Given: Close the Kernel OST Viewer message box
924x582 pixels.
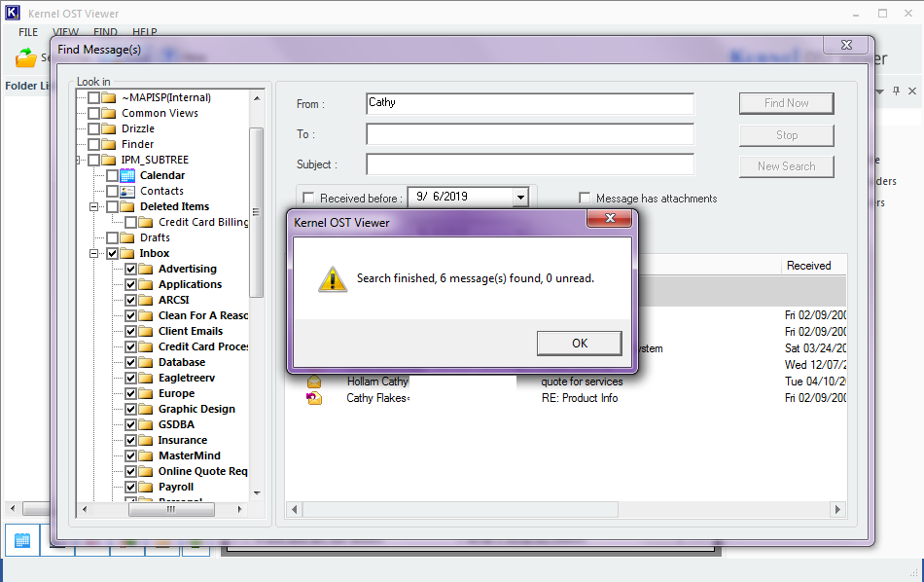Looking at the screenshot, I should 609,218.
